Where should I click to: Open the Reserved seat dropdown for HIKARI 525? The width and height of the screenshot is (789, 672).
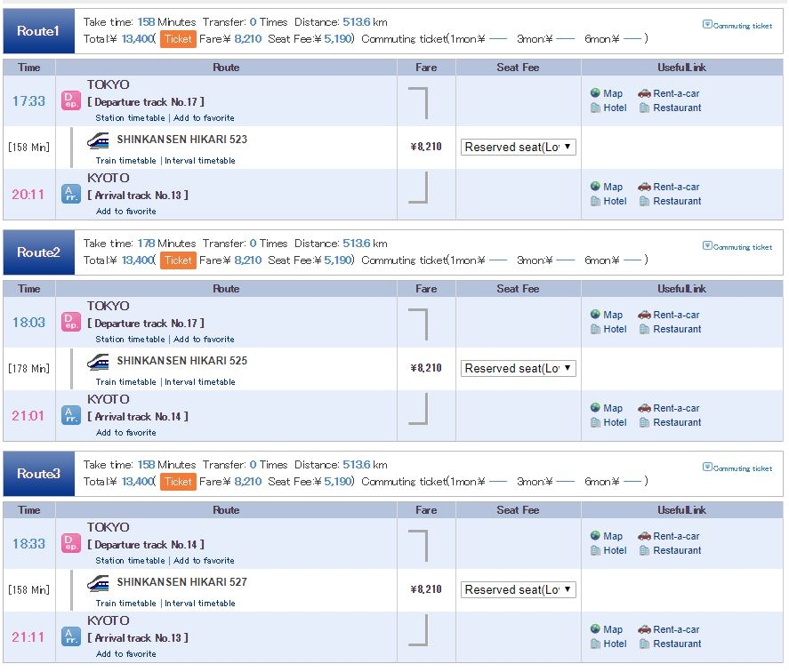519,368
